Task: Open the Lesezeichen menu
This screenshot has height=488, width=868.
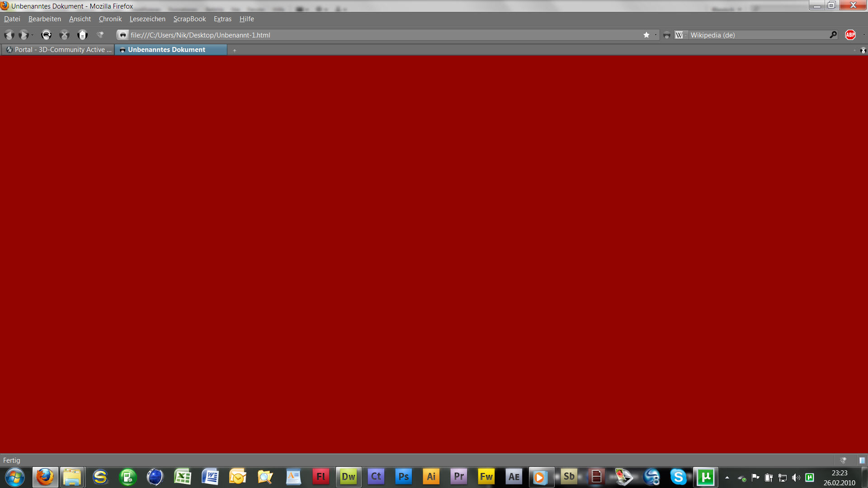Action: point(147,19)
